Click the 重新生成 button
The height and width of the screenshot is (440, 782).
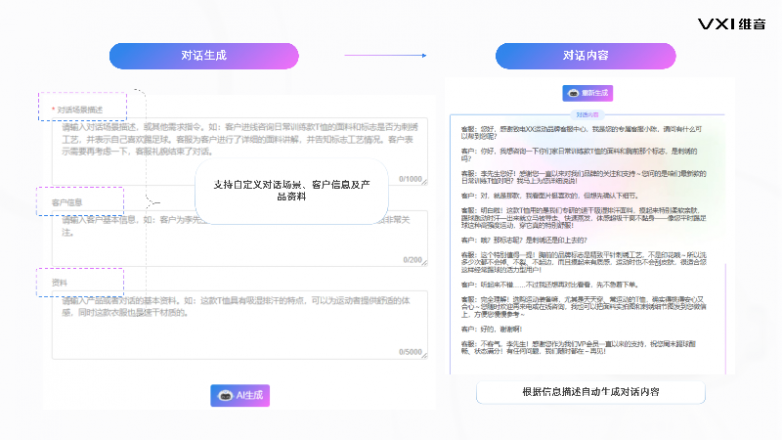coord(587,93)
